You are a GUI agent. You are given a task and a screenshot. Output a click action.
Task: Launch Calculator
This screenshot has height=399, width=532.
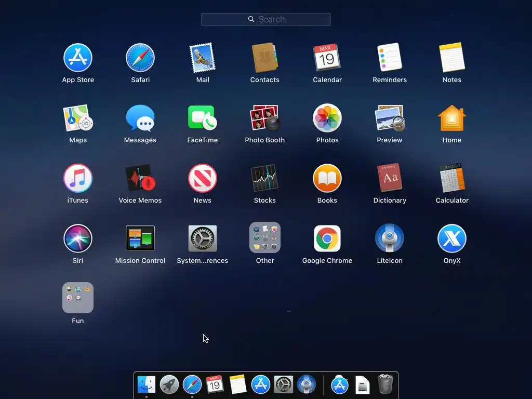[452, 178]
